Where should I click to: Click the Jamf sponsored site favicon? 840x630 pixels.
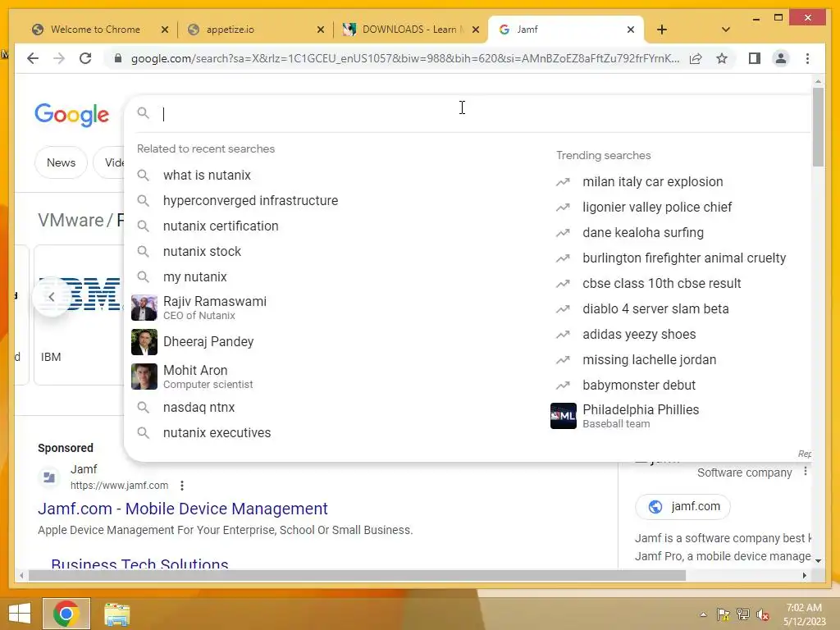click(49, 477)
